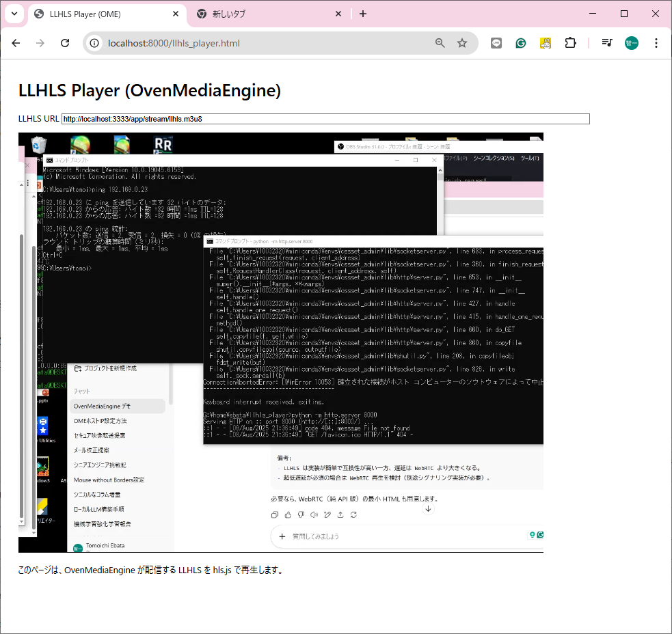Go forward in browser history

point(40,43)
